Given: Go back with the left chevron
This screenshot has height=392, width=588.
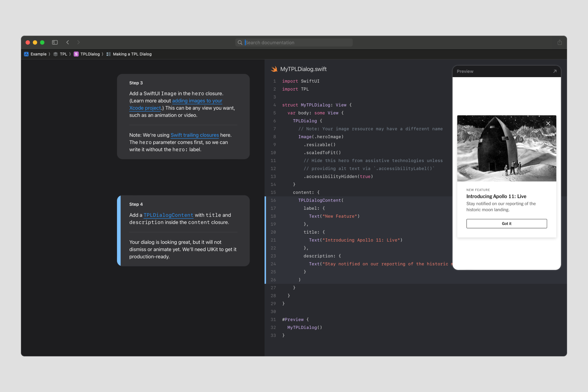Looking at the screenshot, I should tap(68, 42).
